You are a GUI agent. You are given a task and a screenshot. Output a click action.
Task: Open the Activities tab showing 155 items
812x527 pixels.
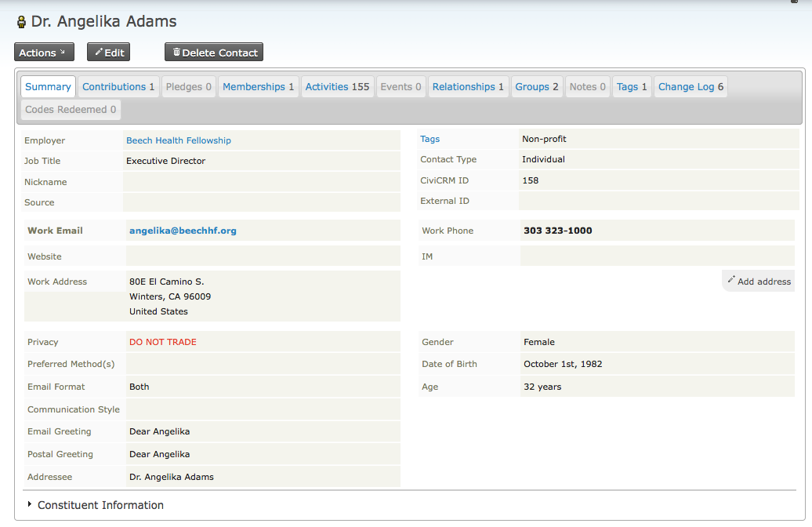(x=337, y=86)
